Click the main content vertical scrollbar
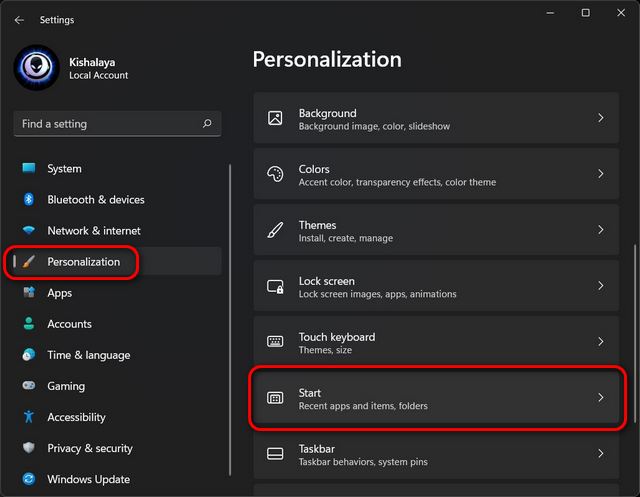This screenshot has height=497, width=640. pos(635,333)
